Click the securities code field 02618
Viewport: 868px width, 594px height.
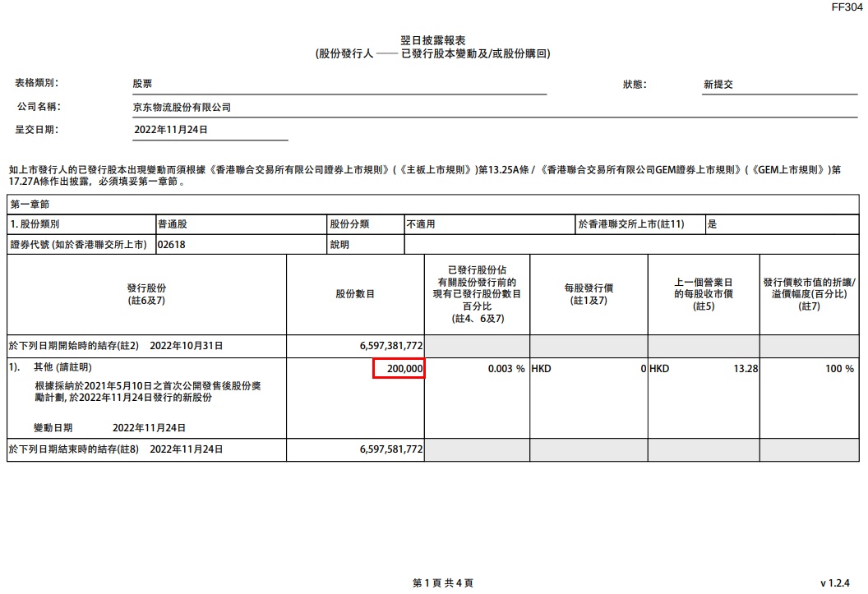(x=240, y=244)
